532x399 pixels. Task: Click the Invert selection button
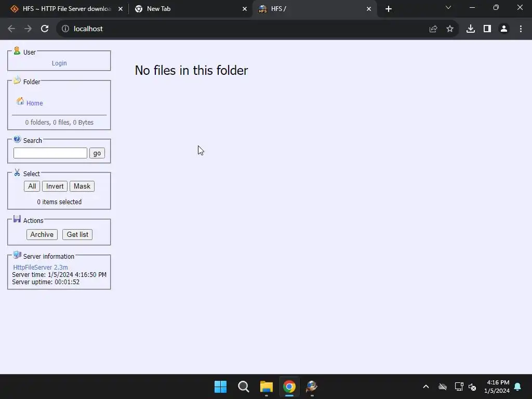pos(55,187)
